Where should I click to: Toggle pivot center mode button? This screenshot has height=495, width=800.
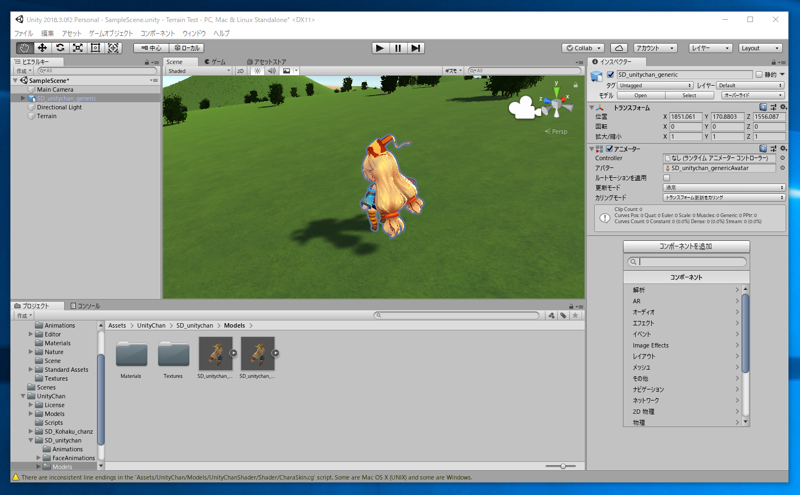(x=151, y=48)
